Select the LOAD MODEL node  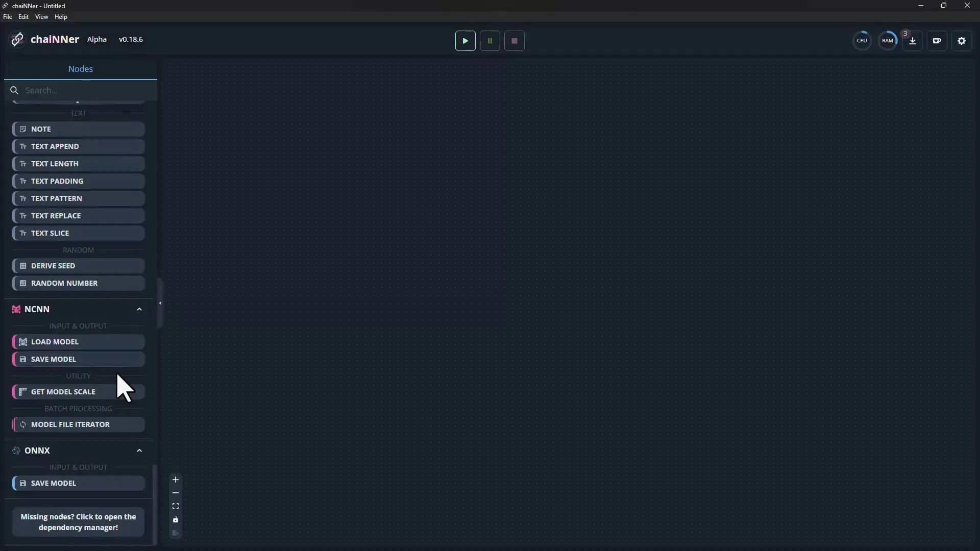point(78,341)
